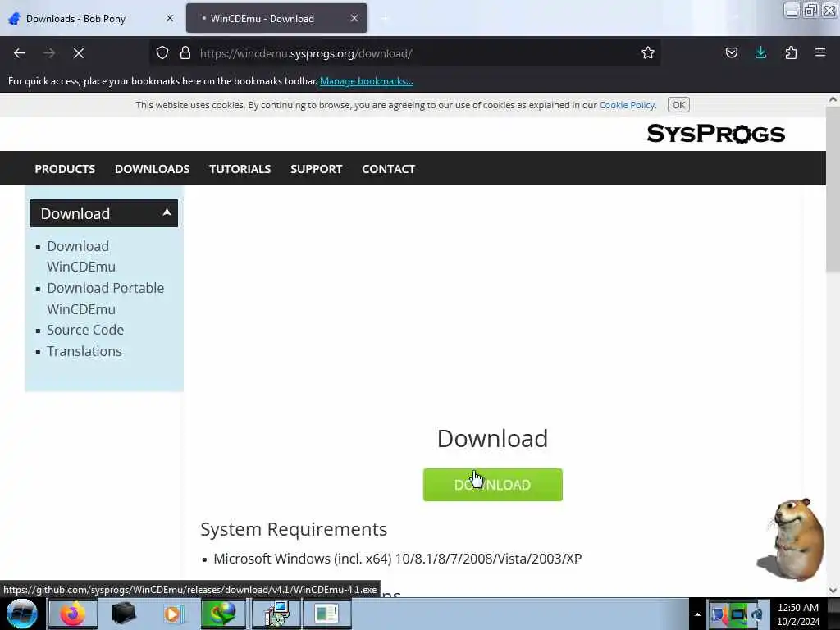The height and width of the screenshot is (630, 840).
Task: Click the page vertical scrollbar thumb
Action: point(833,190)
